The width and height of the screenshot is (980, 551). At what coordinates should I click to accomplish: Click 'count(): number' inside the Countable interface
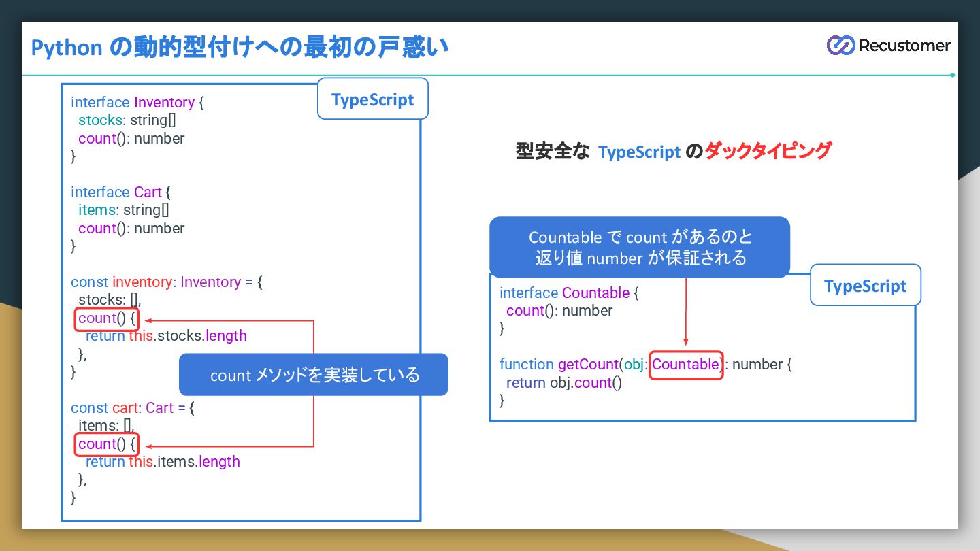tap(559, 311)
